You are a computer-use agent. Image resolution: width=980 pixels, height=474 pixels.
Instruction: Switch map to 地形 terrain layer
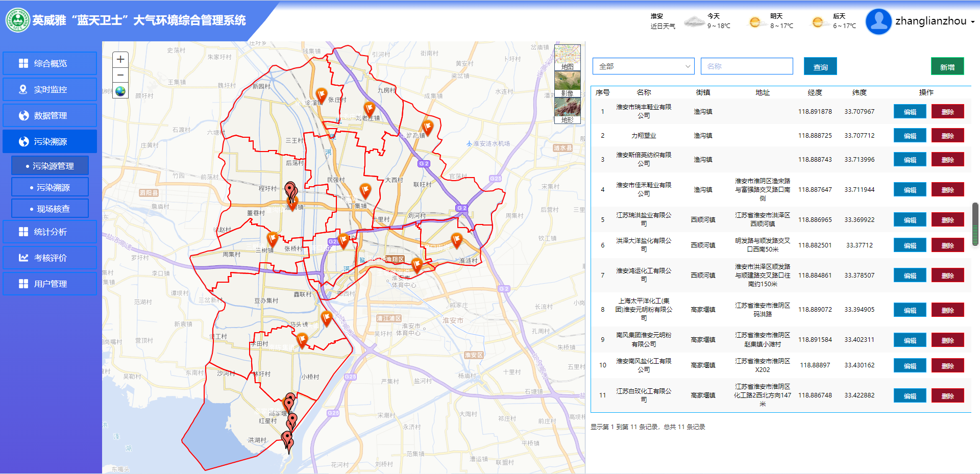click(x=567, y=110)
